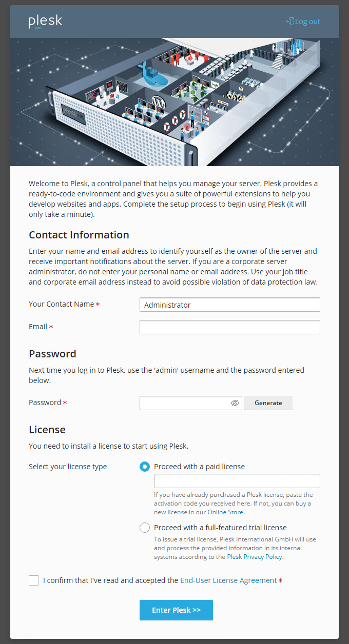This screenshot has width=349, height=644.
Task: Click the Generate password button
Action: (268, 403)
